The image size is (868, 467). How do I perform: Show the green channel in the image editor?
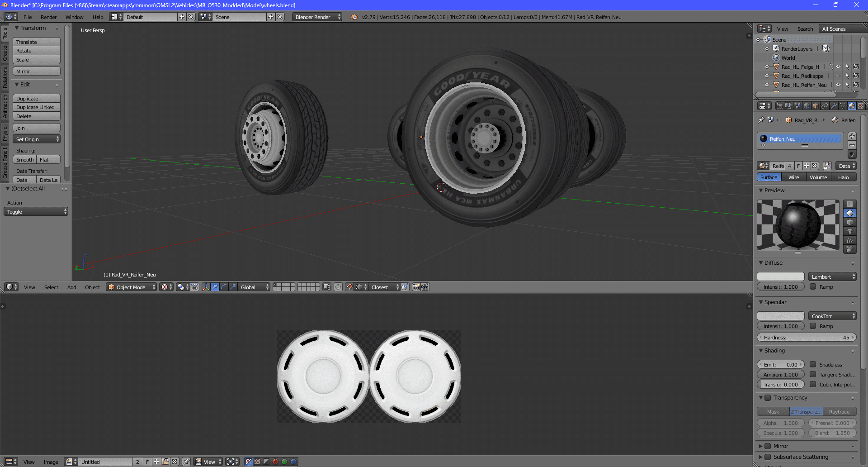pyautogui.click(x=284, y=462)
